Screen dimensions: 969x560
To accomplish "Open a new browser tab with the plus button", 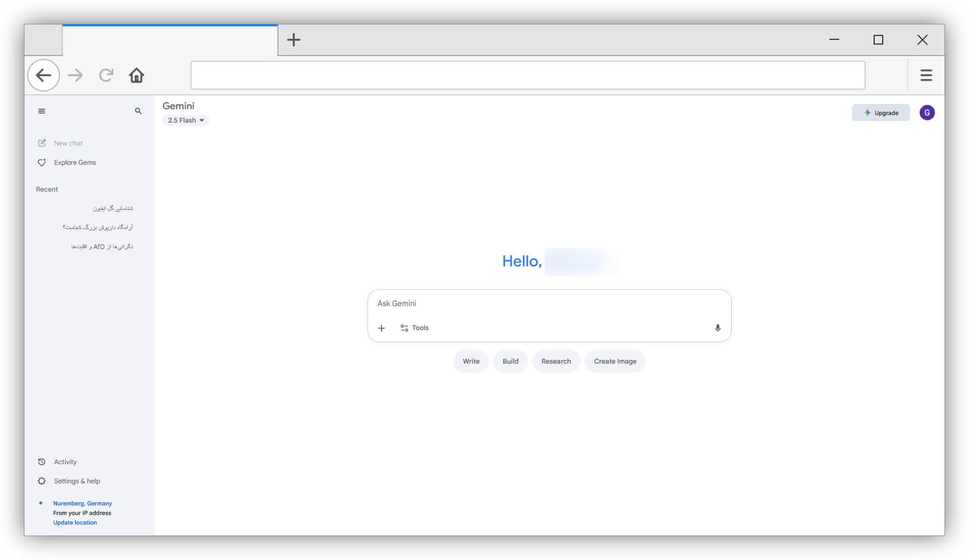I will point(293,40).
